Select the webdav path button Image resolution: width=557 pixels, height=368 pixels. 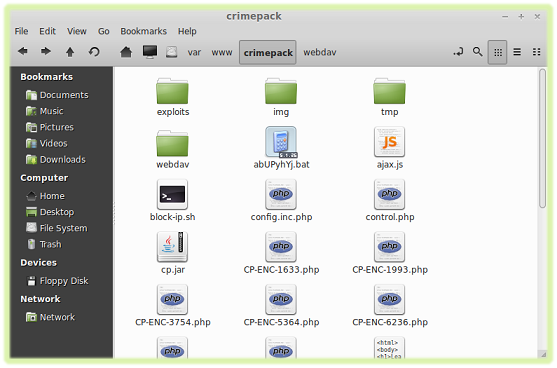click(x=320, y=53)
